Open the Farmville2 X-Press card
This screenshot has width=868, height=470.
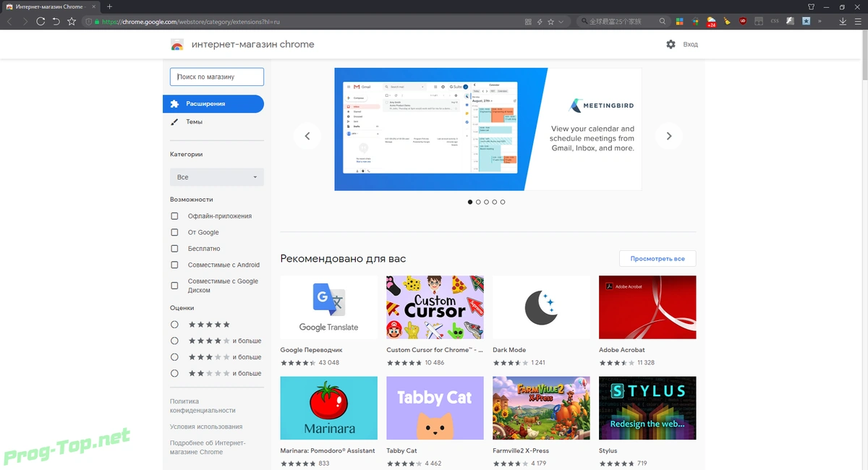pos(542,422)
